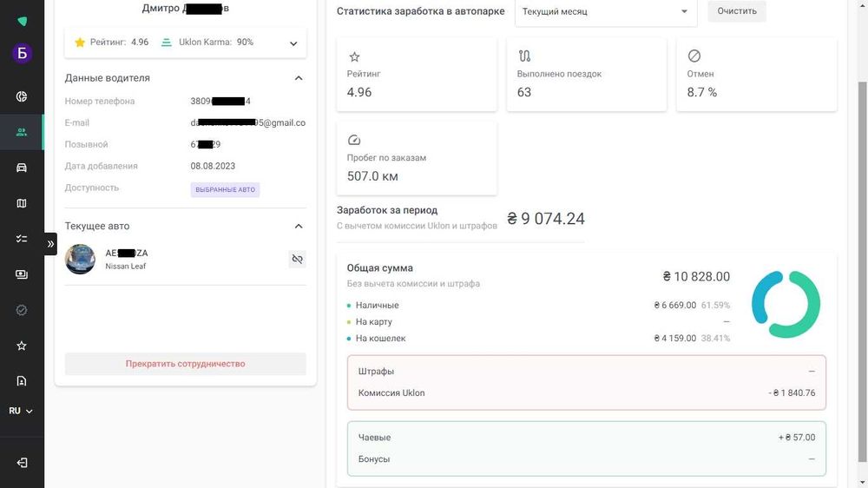Expand the sidebar with double-arrow toggle
Image resolution: width=868 pixels, height=488 pixels.
tap(50, 244)
